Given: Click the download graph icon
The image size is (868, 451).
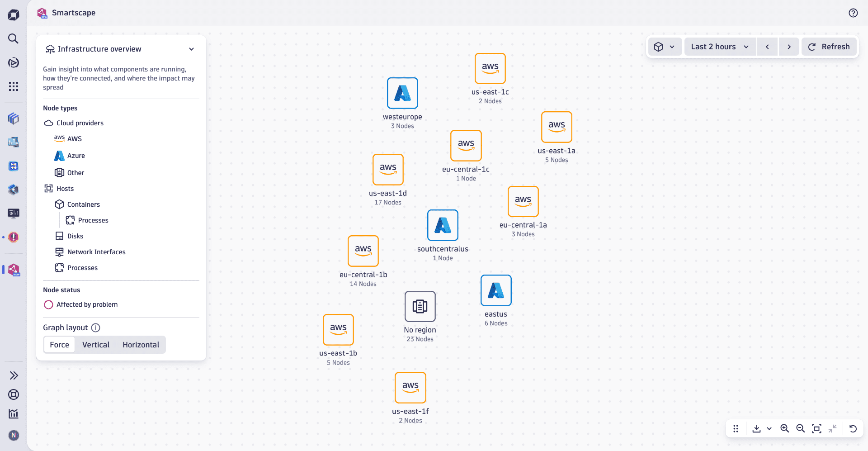Looking at the screenshot, I should (x=756, y=428).
